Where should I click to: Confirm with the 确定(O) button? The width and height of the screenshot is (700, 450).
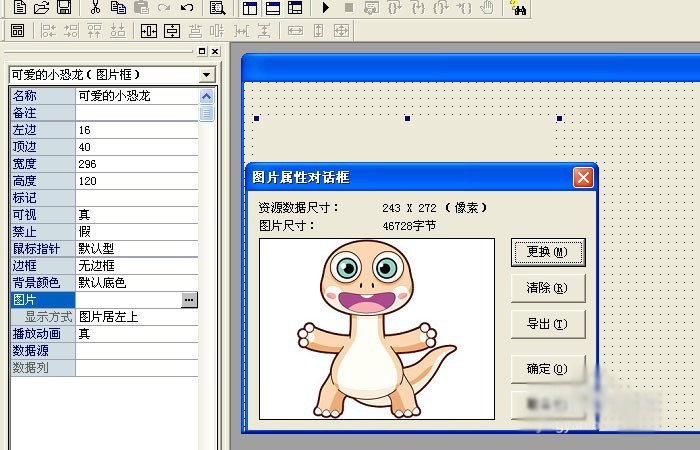pos(547,369)
